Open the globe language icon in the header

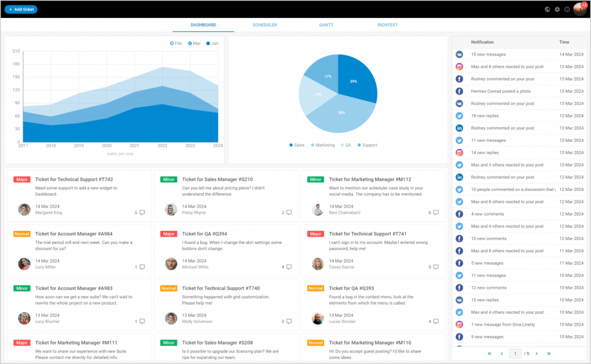(547, 9)
